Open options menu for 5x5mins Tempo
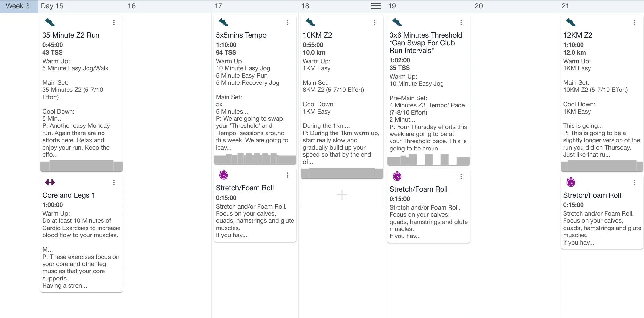This screenshot has height=318, width=644. 287,22
